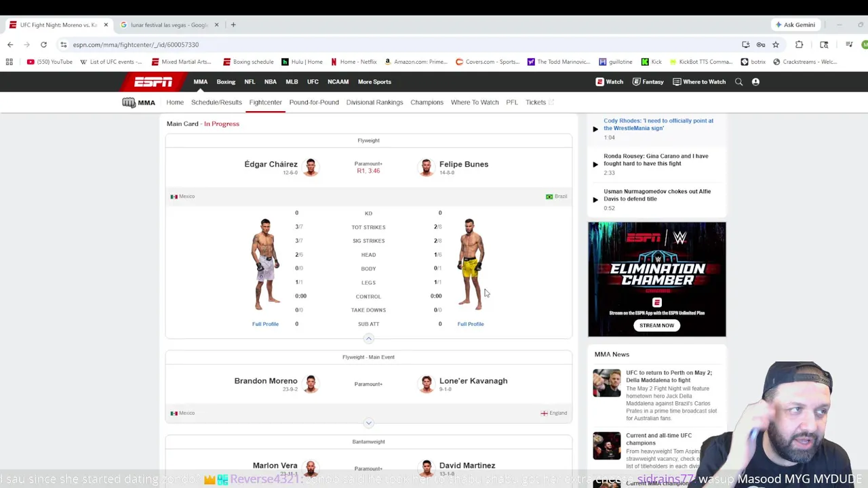Screen dimensions: 868x488
Task: Open Felipe Bunes headshot
Action: [x=426, y=167]
